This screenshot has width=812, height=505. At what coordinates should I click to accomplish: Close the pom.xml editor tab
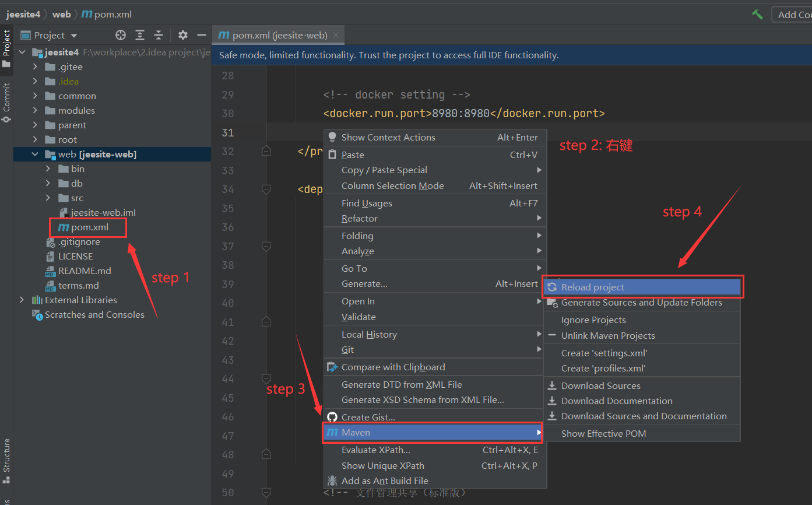click(336, 35)
